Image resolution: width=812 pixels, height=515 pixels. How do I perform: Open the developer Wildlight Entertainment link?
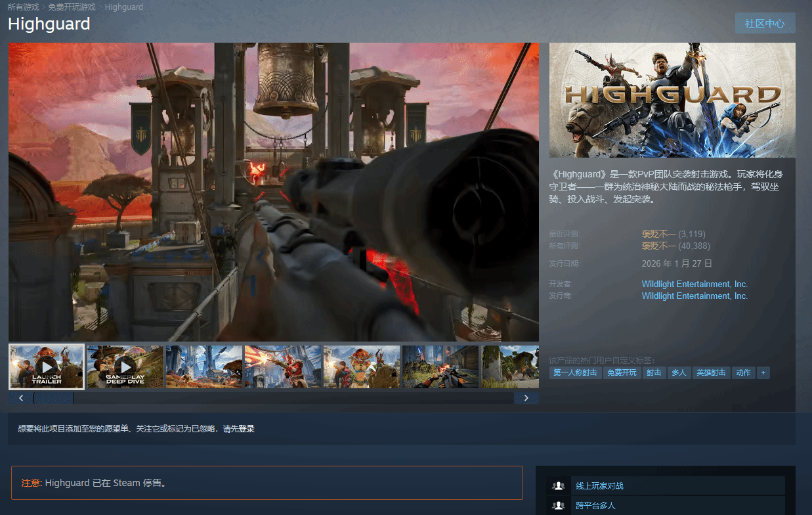694,284
